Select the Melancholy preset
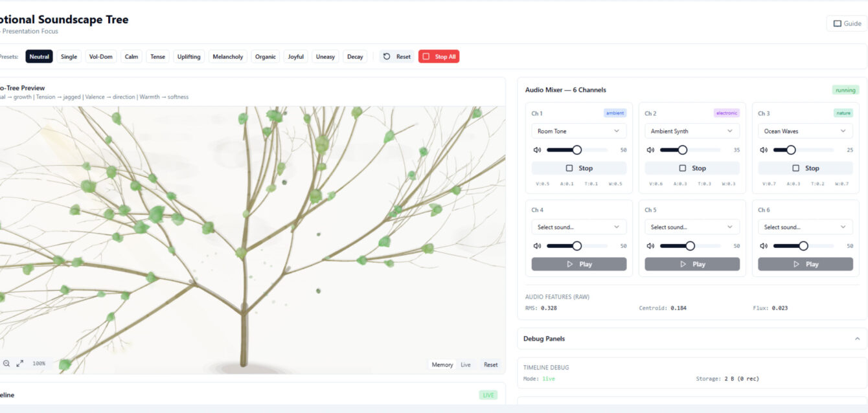The height and width of the screenshot is (413, 868). 228,56
